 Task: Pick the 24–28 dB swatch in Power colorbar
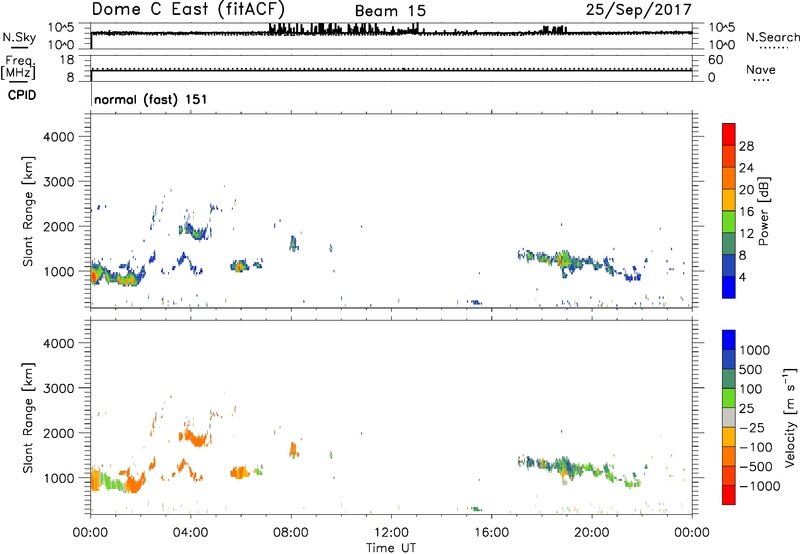729,156
